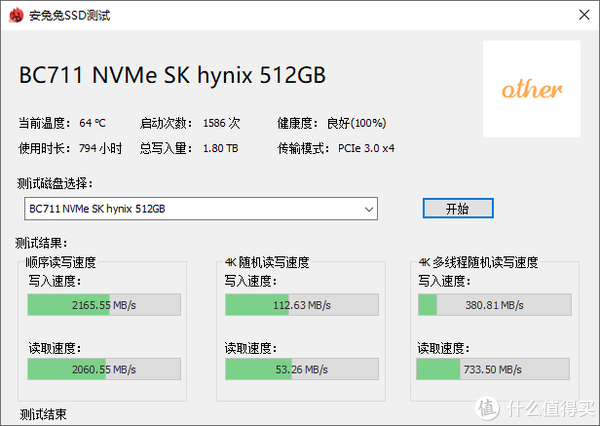
Task: Click the usage time '794 小时'
Action: pyautogui.click(x=100, y=148)
